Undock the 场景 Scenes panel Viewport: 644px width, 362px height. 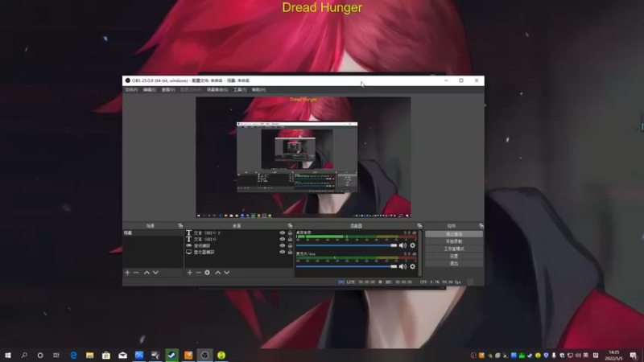pos(180,226)
